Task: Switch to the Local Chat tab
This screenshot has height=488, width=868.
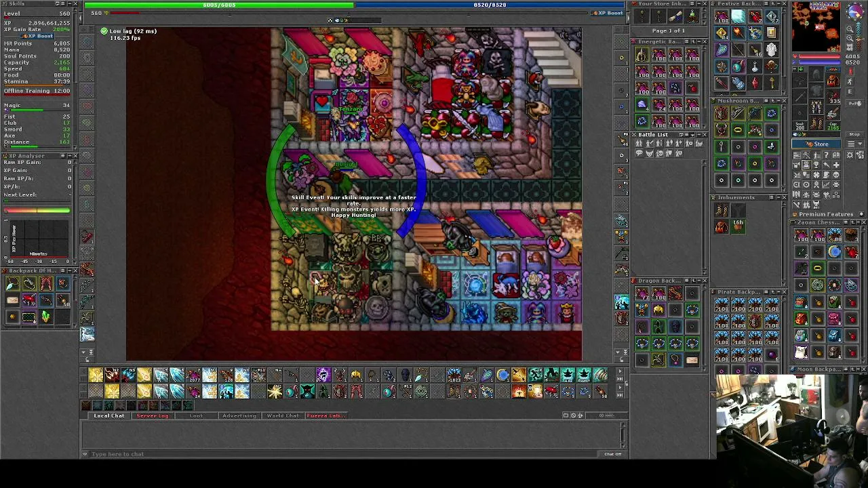Action: 109,415
